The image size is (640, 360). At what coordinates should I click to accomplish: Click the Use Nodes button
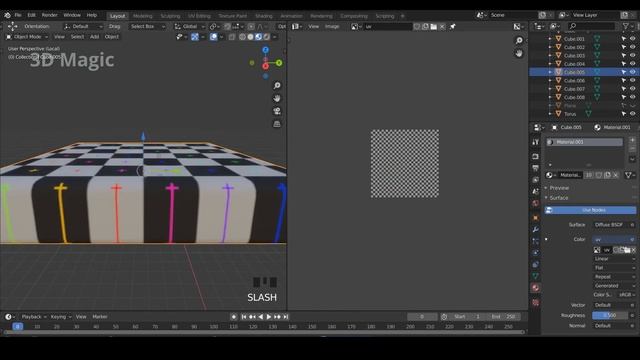pos(591,210)
